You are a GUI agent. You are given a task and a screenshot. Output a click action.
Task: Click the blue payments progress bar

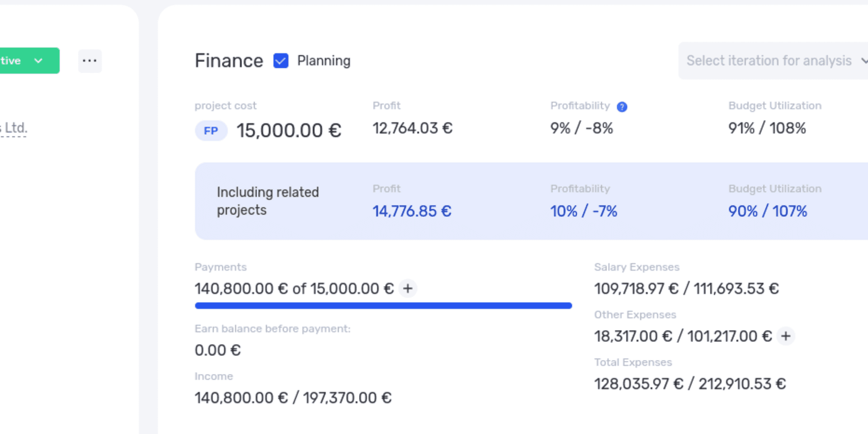coord(383,306)
